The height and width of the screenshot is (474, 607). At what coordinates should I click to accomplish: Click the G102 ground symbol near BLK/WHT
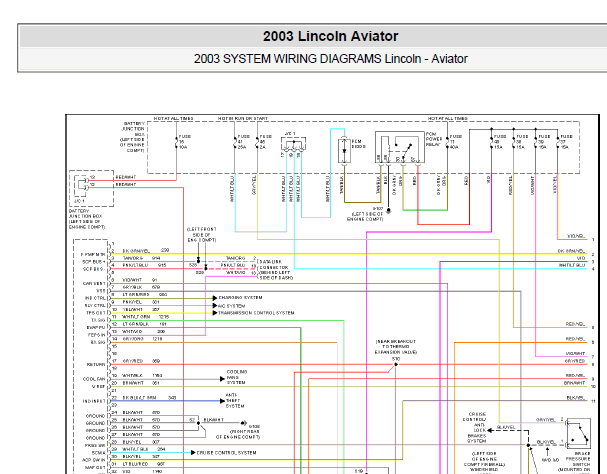click(243, 423)
